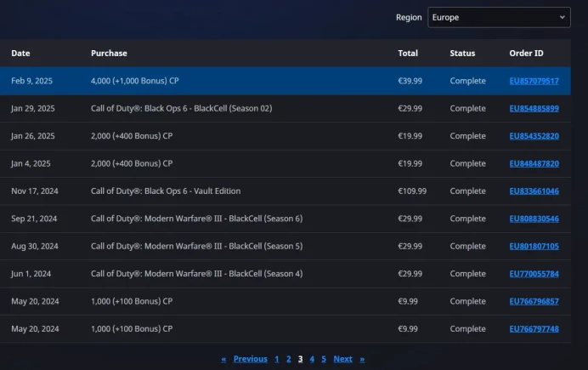Click the Total column header
The image size is (588, 370).
click(408, 54)
